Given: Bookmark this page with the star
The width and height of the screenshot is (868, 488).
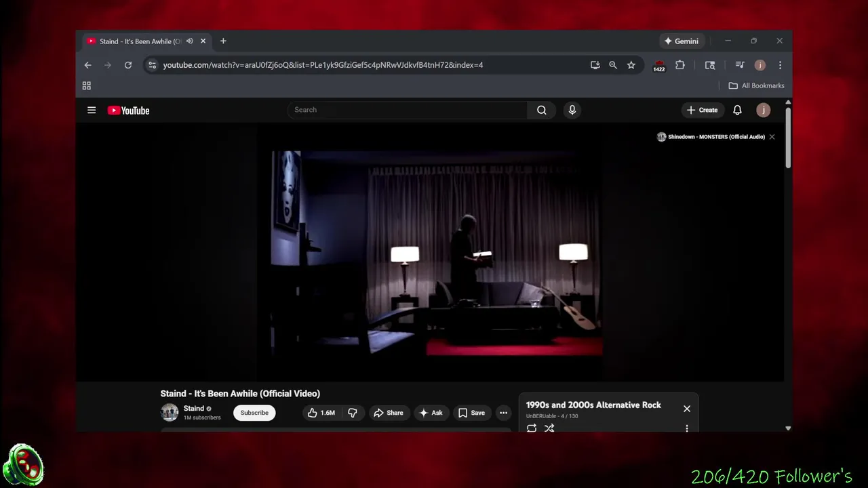Looking at the screenshot, I should coord(631,65).
